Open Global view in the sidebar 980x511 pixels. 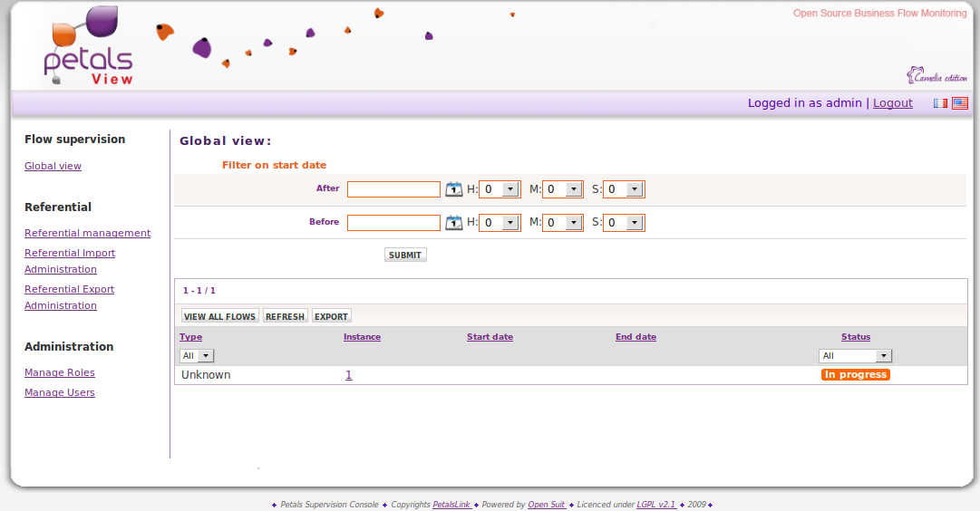(x=53, y=167)
